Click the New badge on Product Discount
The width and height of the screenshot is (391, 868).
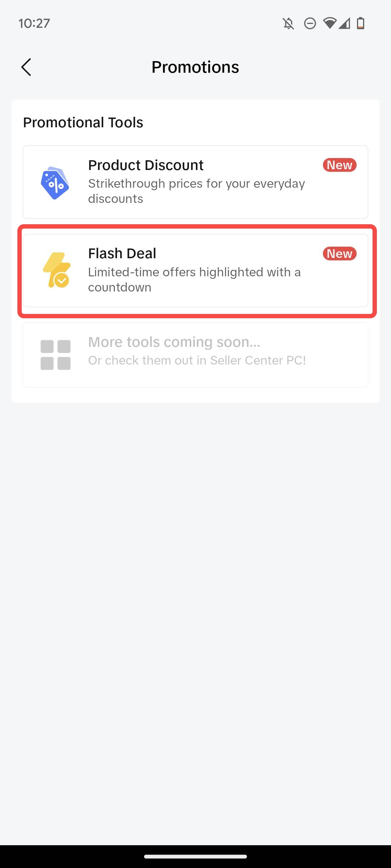coord(340,165)
